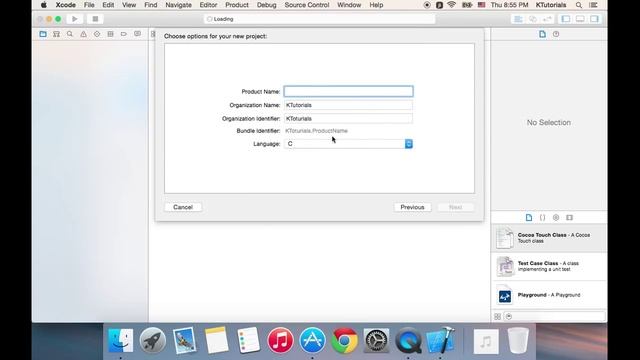Open the Editor menu
This screenshot has height=360, width=640.
208,5
